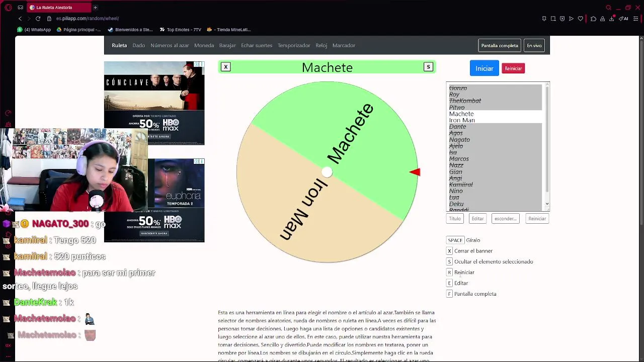644x362 pixels.
Task: Click the address bar URL field
Action: click(87, 19)
